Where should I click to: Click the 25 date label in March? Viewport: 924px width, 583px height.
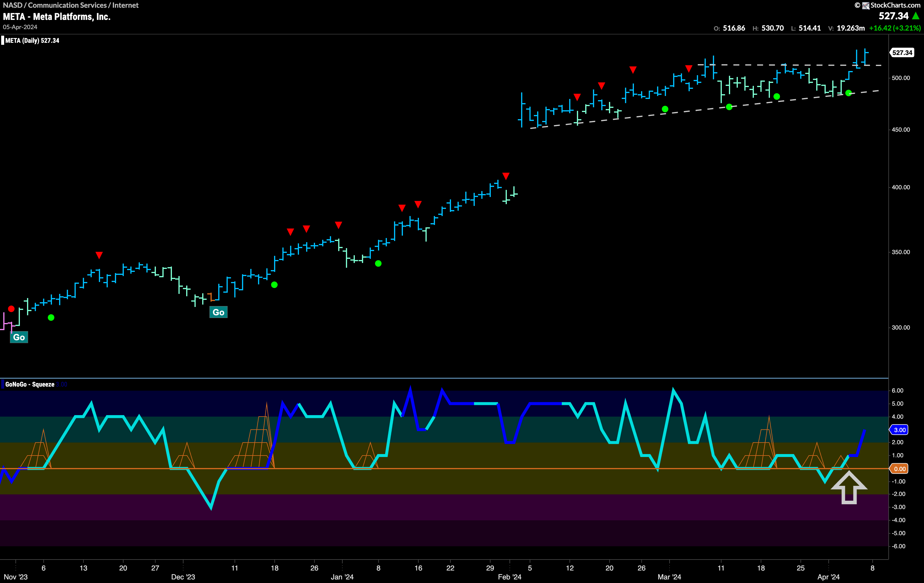point(800,568)
